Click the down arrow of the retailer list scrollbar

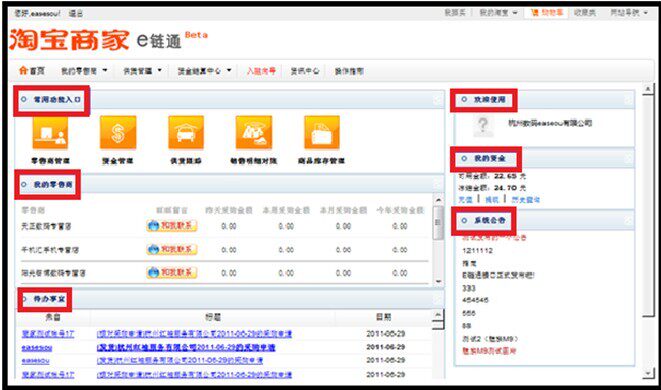point(438,281)
